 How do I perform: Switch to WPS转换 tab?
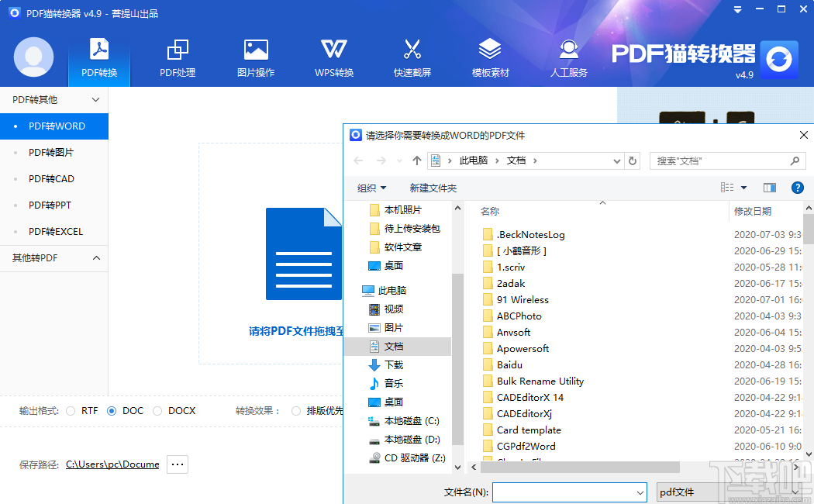[x=334, y=57]
